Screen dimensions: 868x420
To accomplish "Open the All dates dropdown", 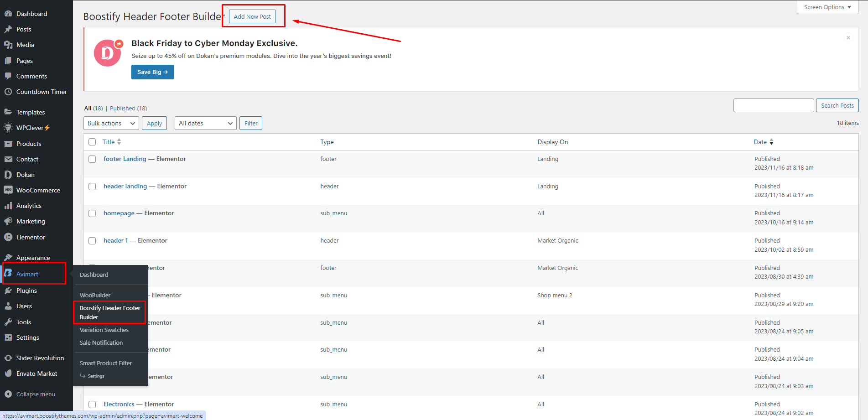I will pyautogui.click(x=206, y=123).
